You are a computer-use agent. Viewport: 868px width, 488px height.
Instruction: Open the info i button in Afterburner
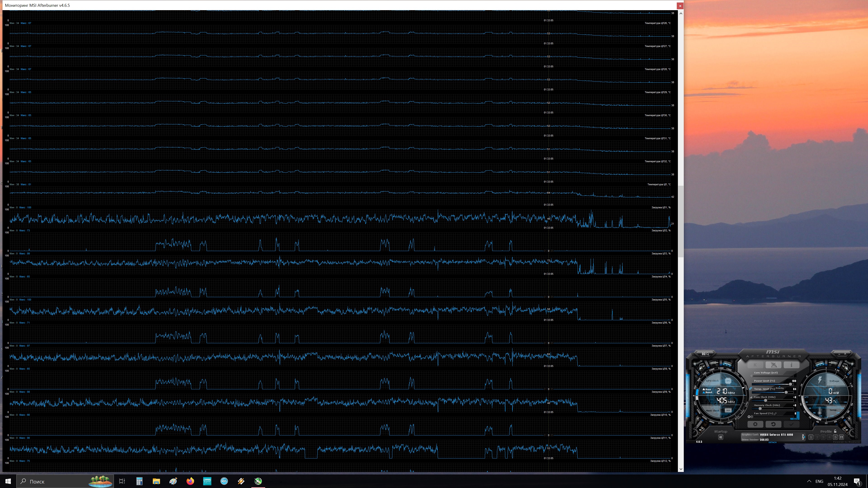click(791, 365)
